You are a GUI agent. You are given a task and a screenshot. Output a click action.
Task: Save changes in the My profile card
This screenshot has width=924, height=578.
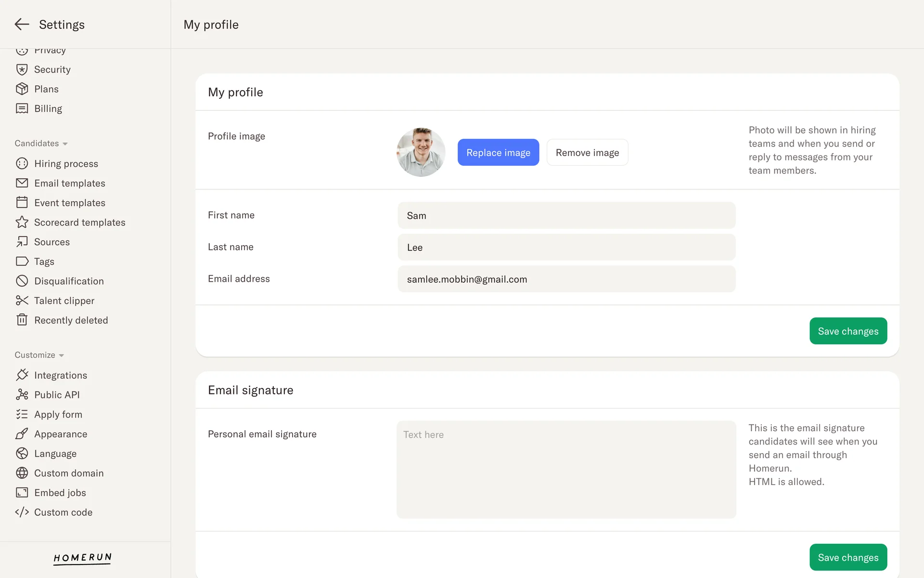click(x=847, y=331)
